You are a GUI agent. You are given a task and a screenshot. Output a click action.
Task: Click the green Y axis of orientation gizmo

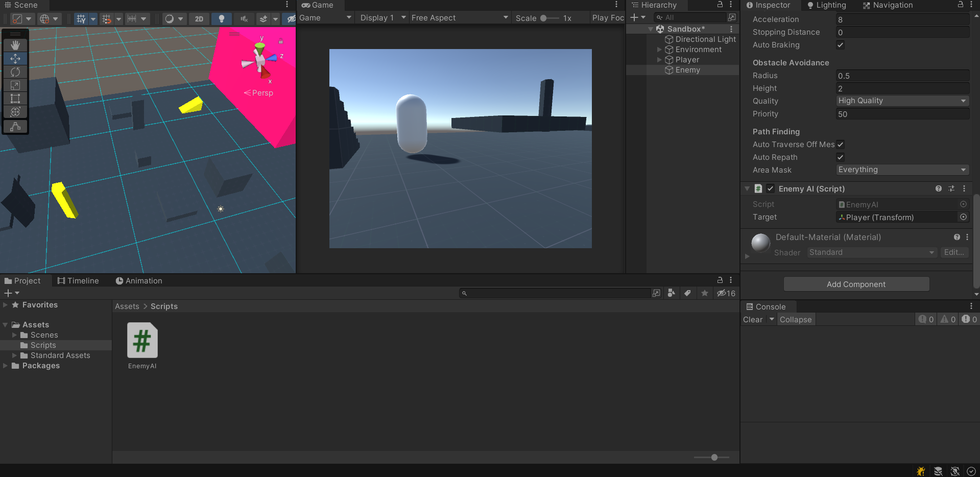click(x=260, y=49)
